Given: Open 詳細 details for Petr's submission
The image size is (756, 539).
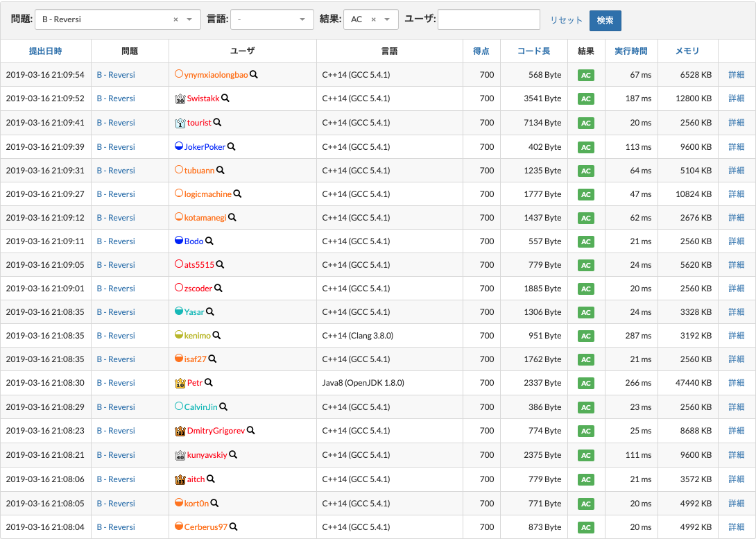Looking at the screenshot, I should click(x=736, y=383).
